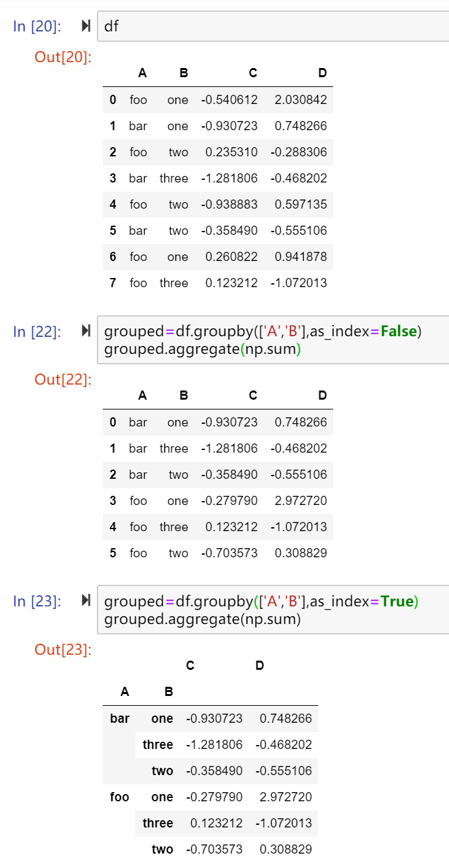Click the value 2.972720 in Out[22]

301,500
